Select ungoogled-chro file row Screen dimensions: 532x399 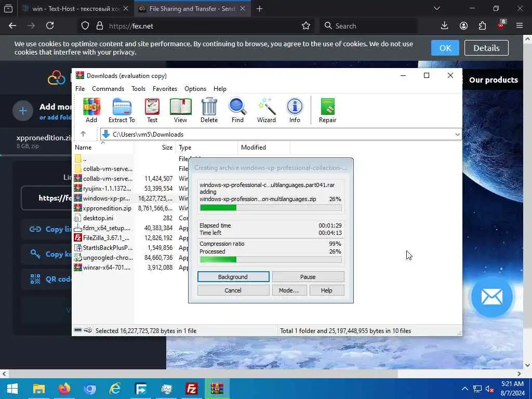point(130,258)
